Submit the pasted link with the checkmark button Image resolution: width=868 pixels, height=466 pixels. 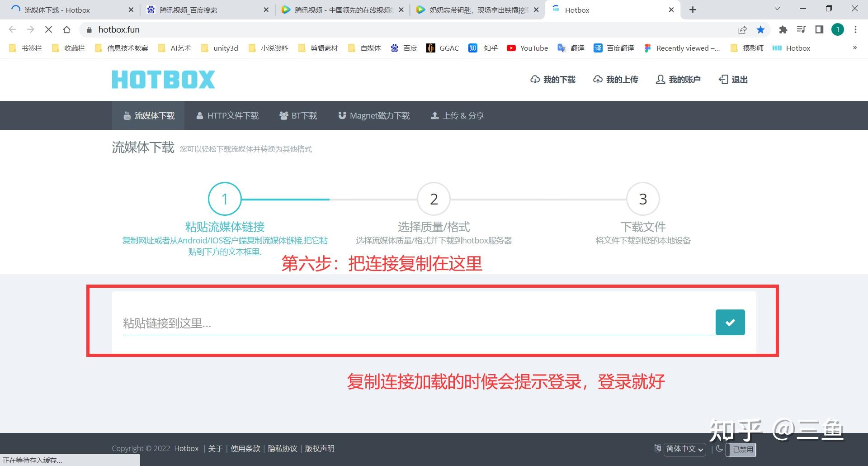(x=730, y=322)
